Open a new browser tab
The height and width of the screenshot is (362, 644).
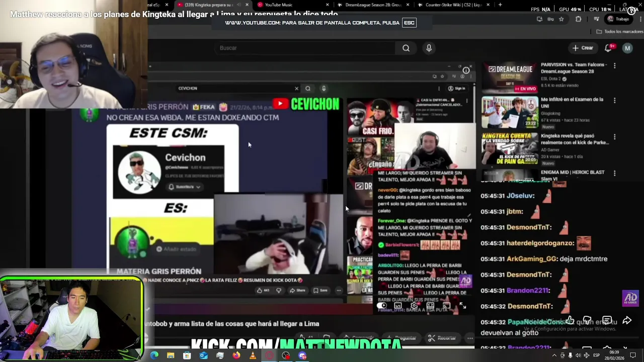[500, 5]
